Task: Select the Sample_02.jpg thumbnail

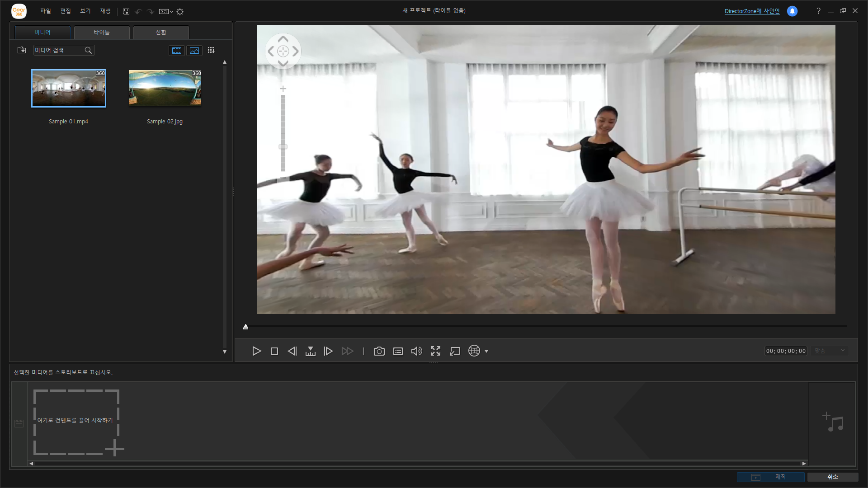Action: [165, 88]
